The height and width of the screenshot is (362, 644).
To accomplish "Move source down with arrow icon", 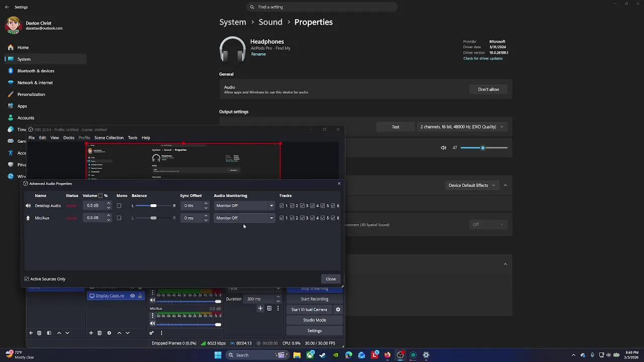I will click(x=127, y=333).
